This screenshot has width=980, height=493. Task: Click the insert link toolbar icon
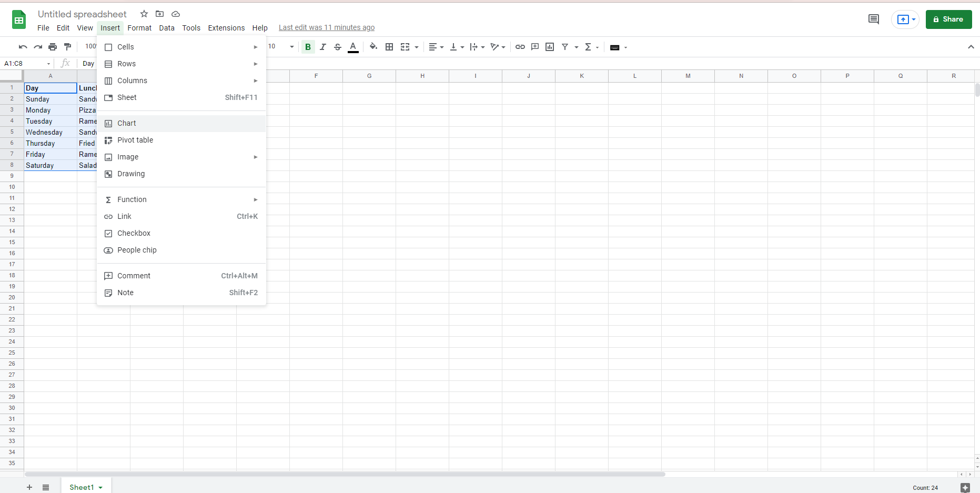[x=520, y=47]
